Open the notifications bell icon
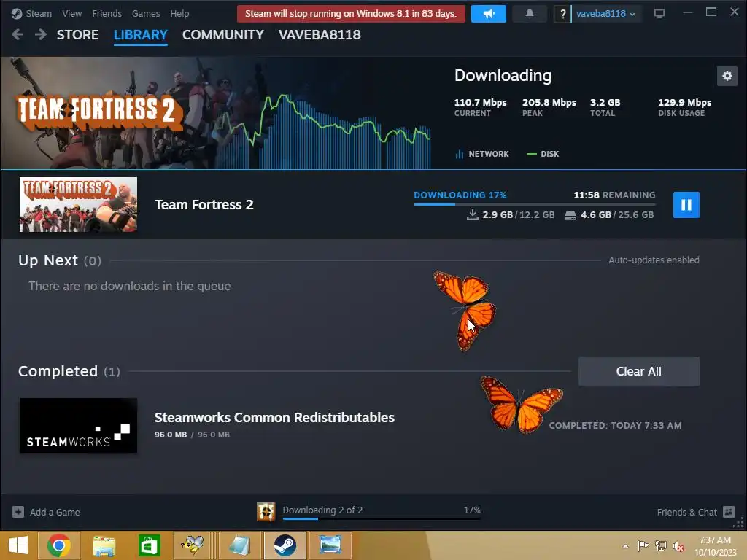This screenshot has width=747, height=560. pyautogui.click(x=530, y=14)
